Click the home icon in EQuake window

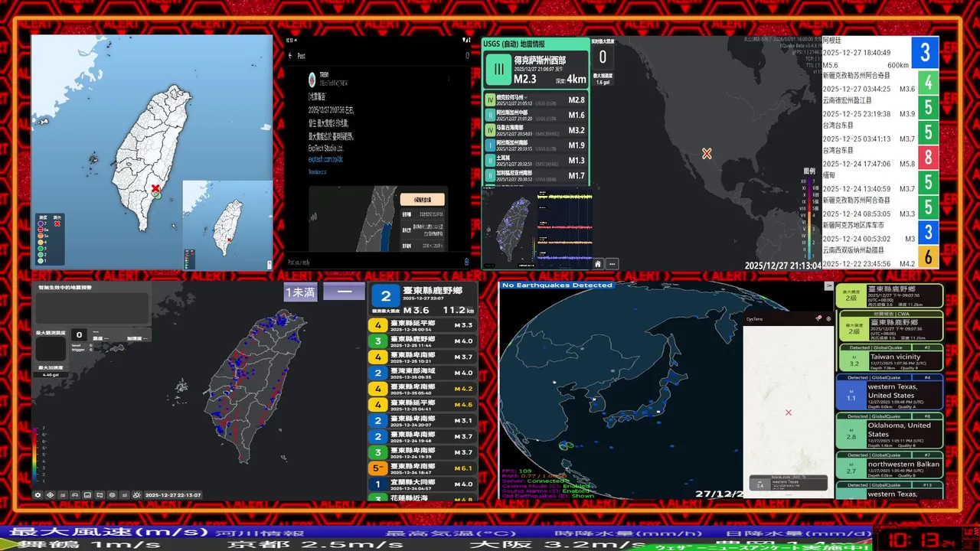[598, 263]
